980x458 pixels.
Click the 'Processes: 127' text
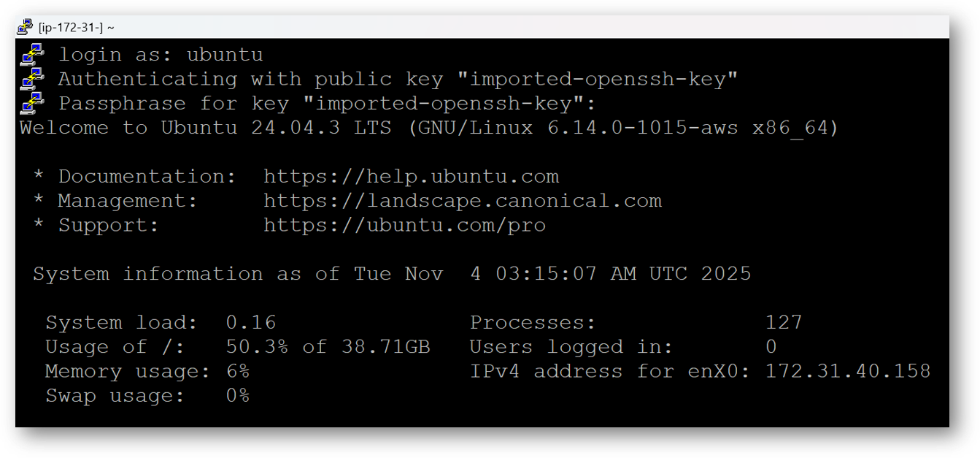pyautogui.click(x=635, y=321)
